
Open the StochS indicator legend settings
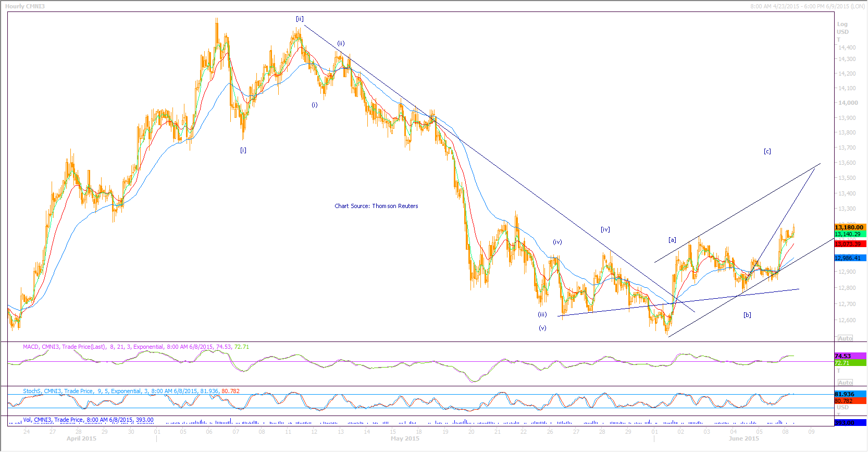click(x=131, y=391)
